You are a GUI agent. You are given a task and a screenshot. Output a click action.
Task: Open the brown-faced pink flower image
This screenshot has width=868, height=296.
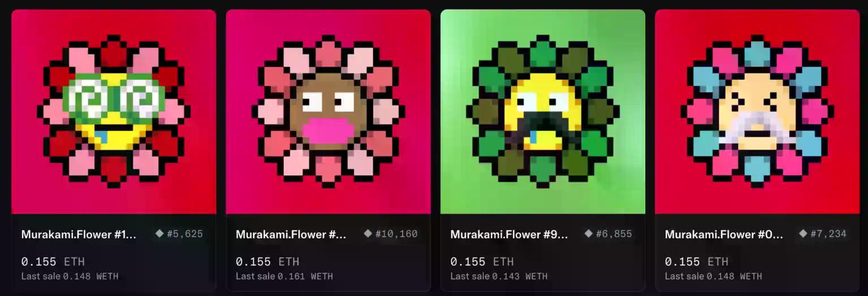[x=328, y=112]
